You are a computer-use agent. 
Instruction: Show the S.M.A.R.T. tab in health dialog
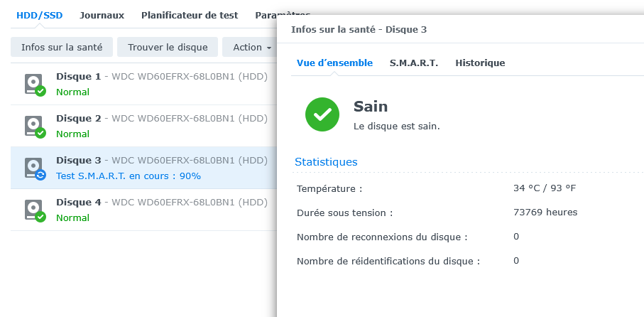coord(414,63)
